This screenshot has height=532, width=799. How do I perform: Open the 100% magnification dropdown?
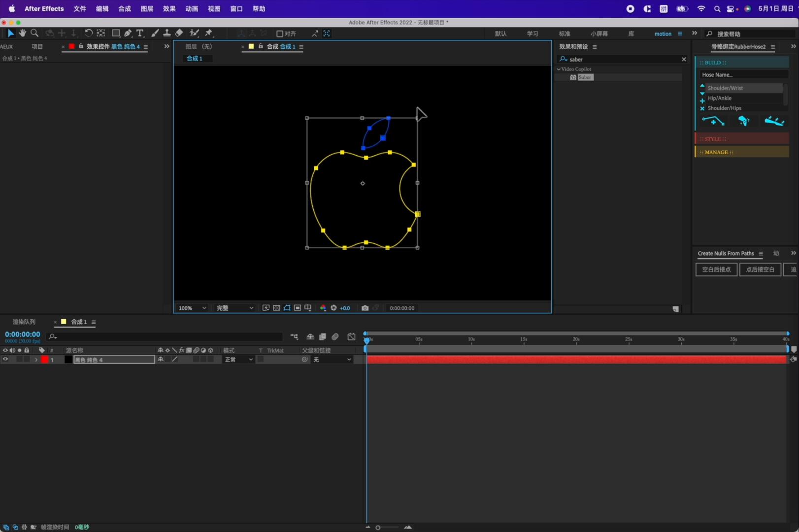[x=192, y=308]
